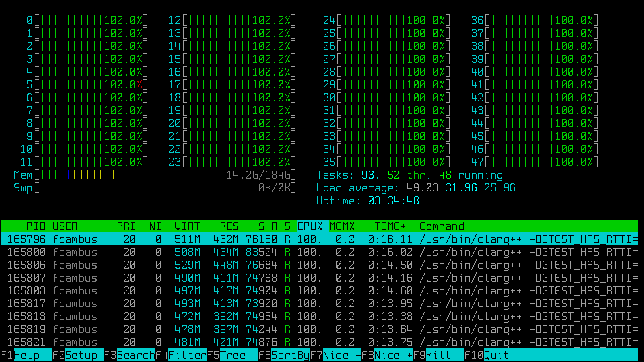Switch to F5 Tree view
644x362 pixels.
[x=233, y=355]
